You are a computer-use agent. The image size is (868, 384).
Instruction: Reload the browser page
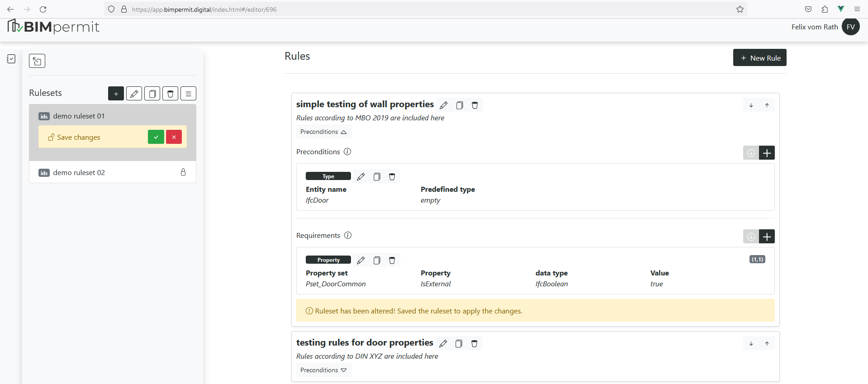43,9
